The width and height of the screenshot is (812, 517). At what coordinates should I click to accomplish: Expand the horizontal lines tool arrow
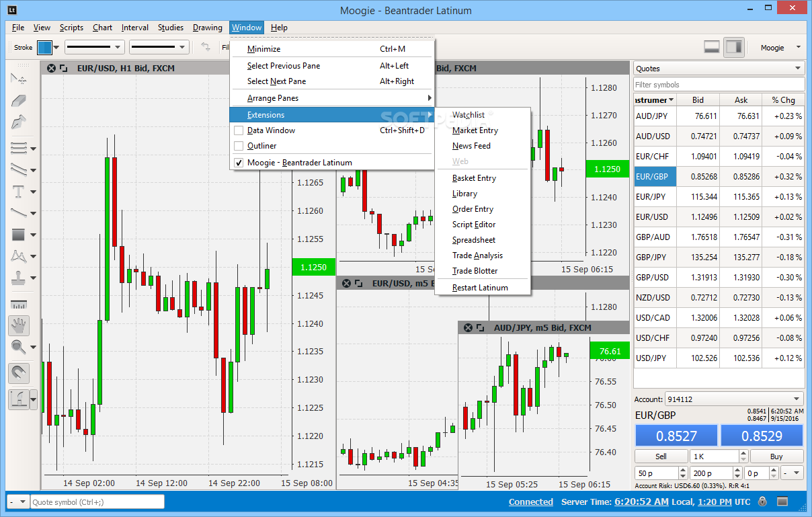[x=34, y=149]
